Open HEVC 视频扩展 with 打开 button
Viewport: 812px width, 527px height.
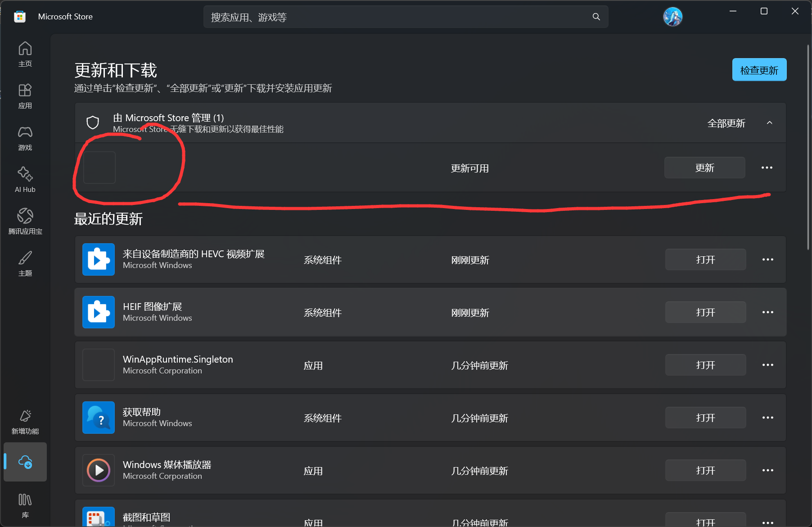point(706,259)
